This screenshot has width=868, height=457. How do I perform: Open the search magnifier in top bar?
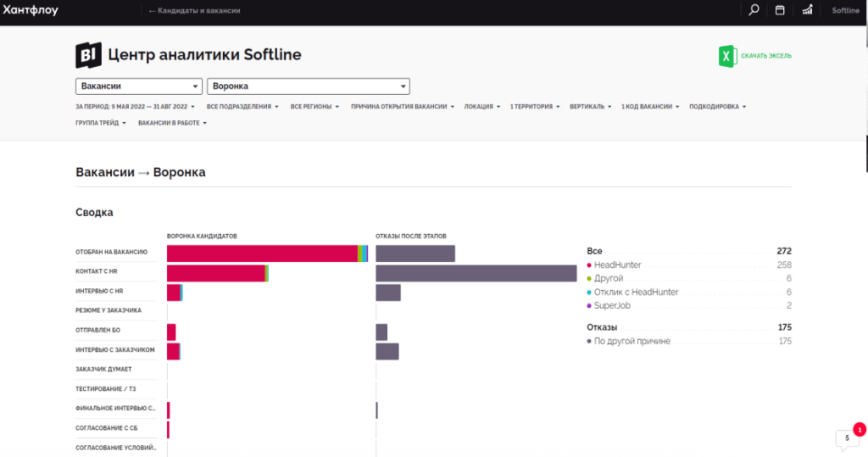click(x=754, y=11)
